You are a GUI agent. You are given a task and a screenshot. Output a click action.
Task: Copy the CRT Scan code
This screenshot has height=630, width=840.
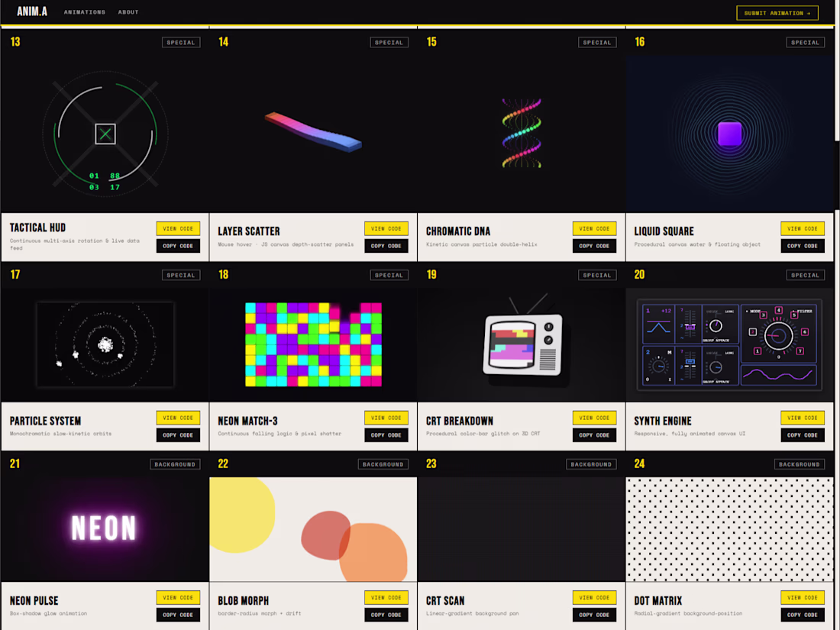pyautogui.click(x=594, y=615)
